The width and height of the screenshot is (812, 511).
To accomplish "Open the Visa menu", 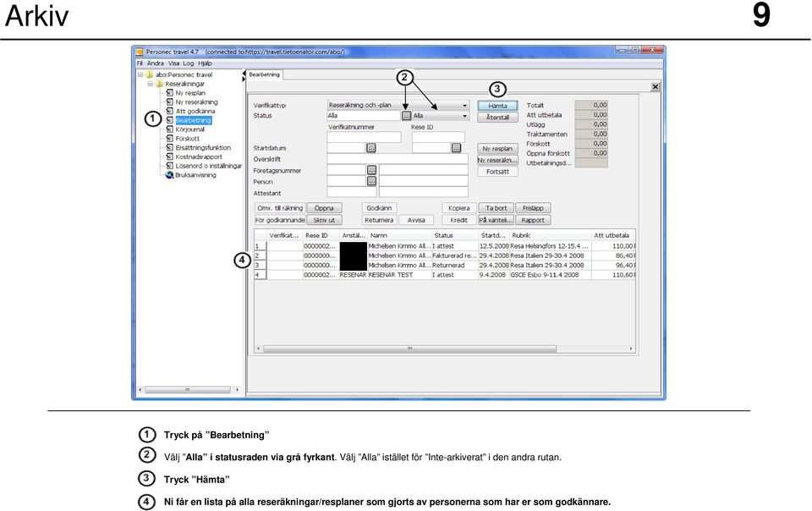I will coord(173,63).
